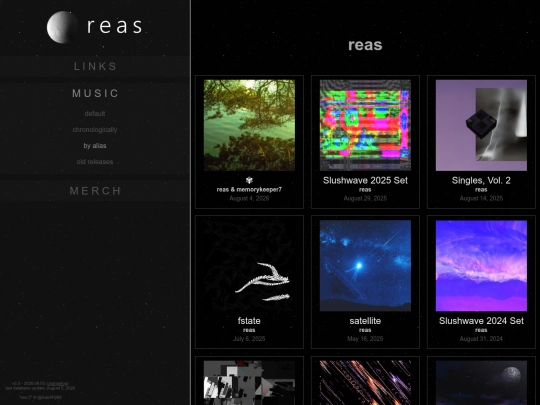Screen dimensions: 540x405
Task: Click the 'Singles, Vol. 2' title
Action: click(481, 180)
